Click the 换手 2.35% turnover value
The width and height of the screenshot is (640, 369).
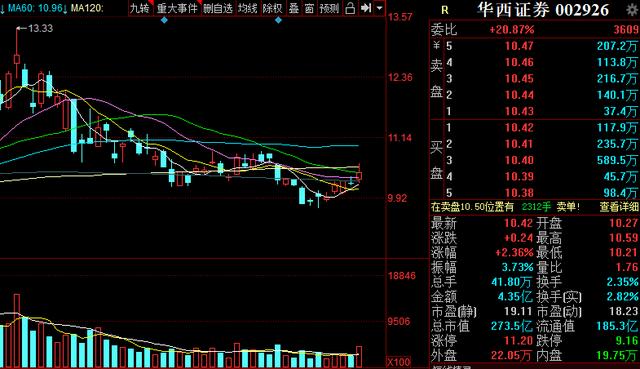pos(622,282)
